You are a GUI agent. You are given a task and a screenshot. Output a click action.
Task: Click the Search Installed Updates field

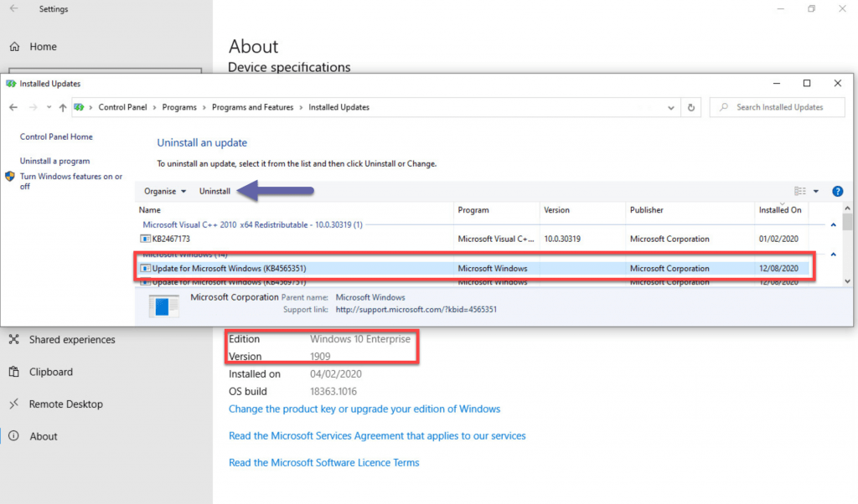click(779, 107)
